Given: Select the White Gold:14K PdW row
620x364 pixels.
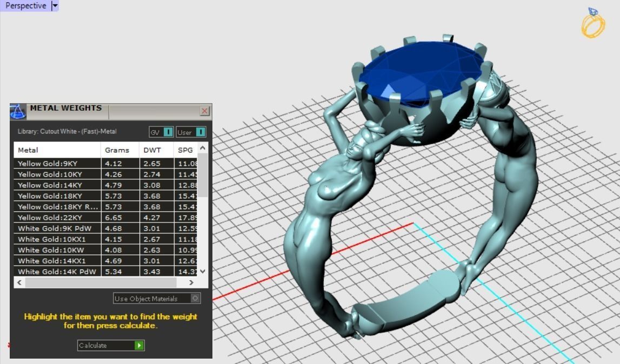Looking at the screenshot, I should tap(105, 272).
